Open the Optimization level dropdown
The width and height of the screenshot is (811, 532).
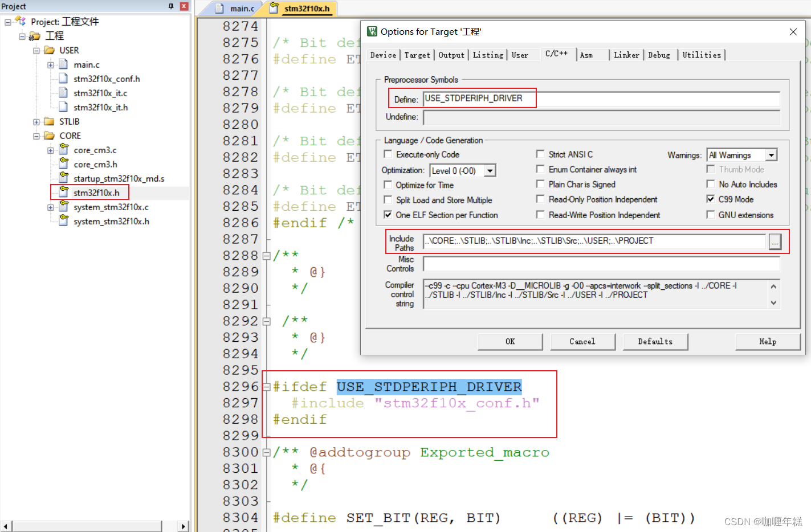pos(490,170)
